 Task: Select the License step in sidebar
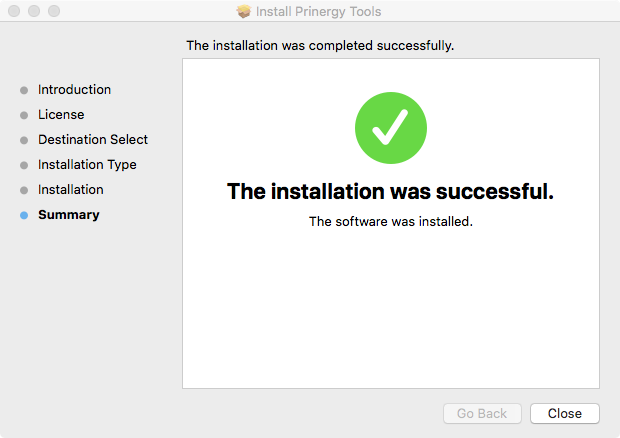point(61,115)
